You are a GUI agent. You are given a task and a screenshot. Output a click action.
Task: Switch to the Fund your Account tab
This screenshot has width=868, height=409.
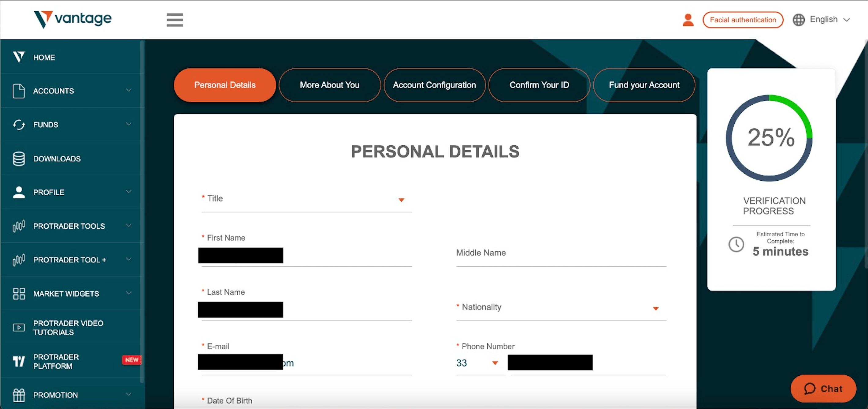[x=644, y=85]
